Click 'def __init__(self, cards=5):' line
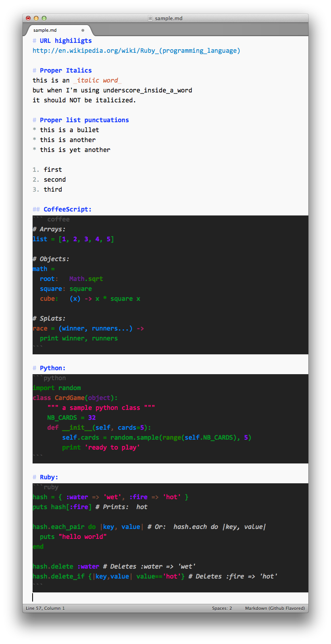331x644 pixels. pyautogui.click(x=99, y=428)
